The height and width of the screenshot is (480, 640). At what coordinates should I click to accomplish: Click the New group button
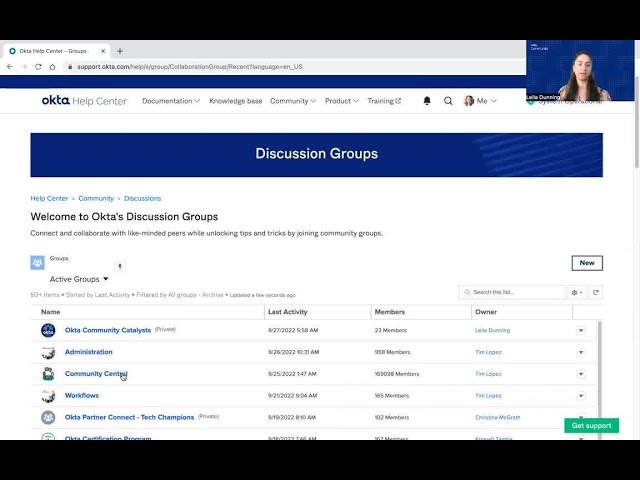587,263
